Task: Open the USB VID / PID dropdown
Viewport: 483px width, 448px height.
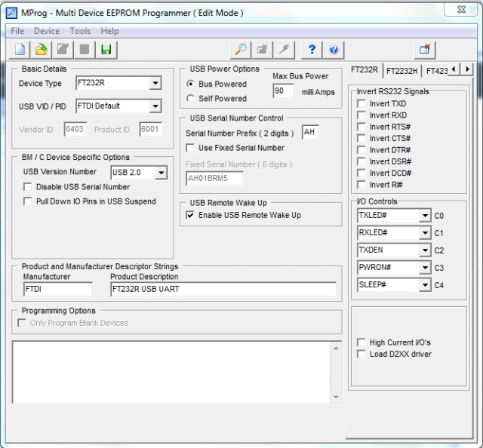Action: pyautogui.click(x=155, y=106)
